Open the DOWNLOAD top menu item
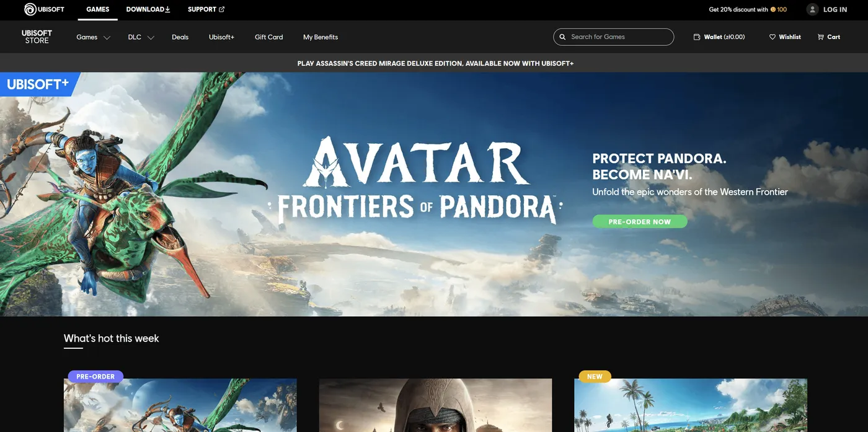 pos(148,9)
